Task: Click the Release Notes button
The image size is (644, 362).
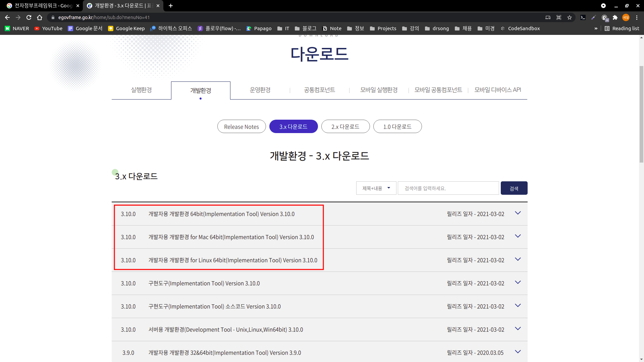Action: pyautogui.click(x=241, y=127)
